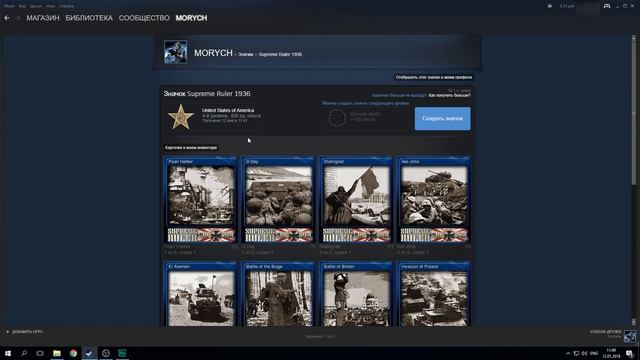The height and width of the screenshot is (360, 640).
Task: Open the taskbar clock and date
Action: coord(611,353)
